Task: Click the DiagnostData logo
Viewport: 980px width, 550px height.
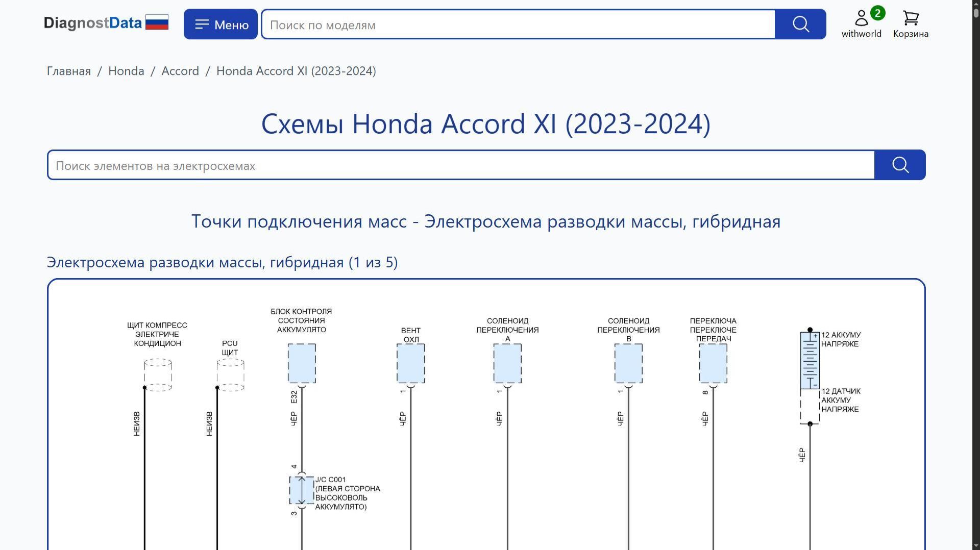Action: click(x=93, y=23)
